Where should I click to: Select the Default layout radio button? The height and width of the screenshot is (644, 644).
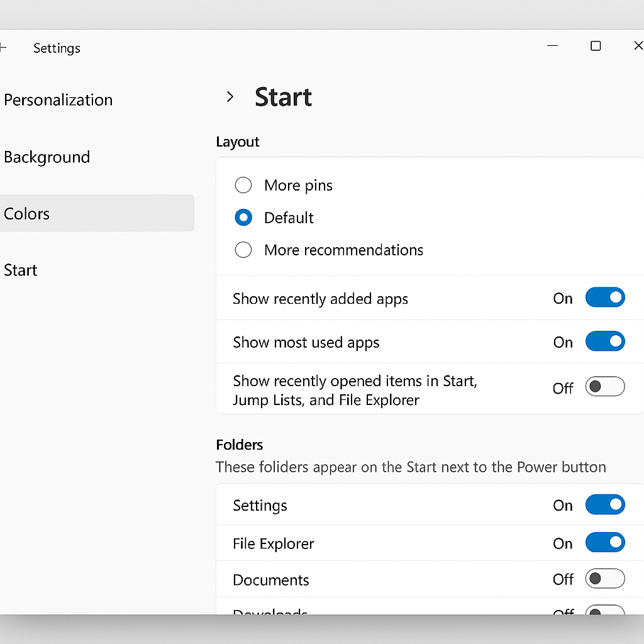(243, 217)
